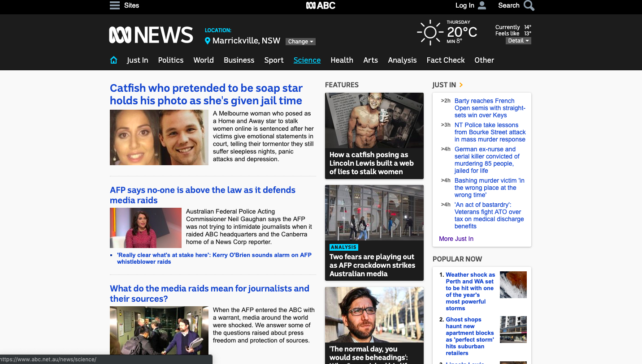Open the location Change dropdown
Image resolution: width=642 pixels, height=364 pixels.
coord(300,42)
